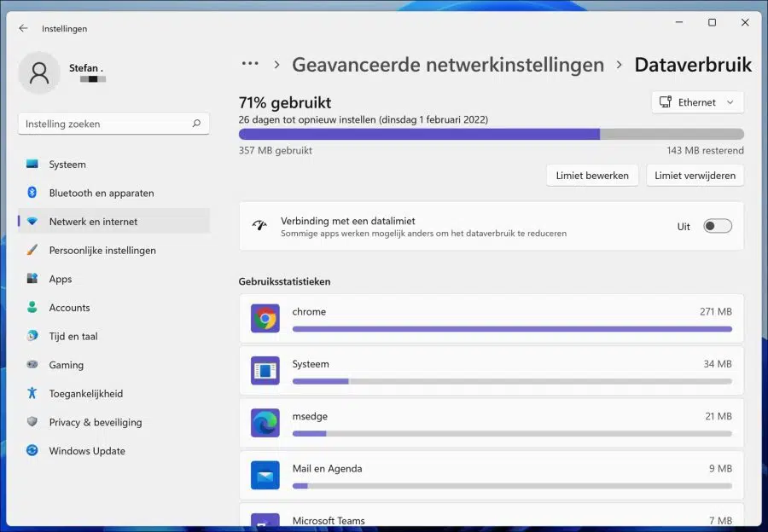Go back with the arrow icon

point(23,28)
